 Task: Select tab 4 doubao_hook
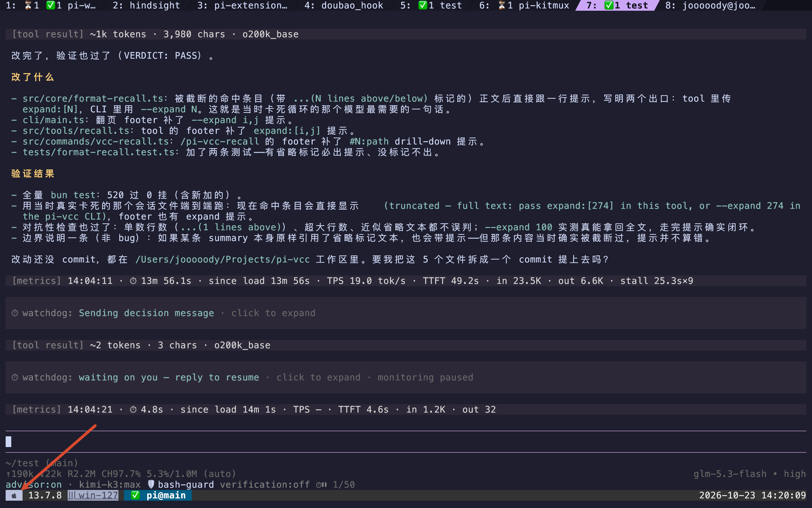(x=344, y=5)
